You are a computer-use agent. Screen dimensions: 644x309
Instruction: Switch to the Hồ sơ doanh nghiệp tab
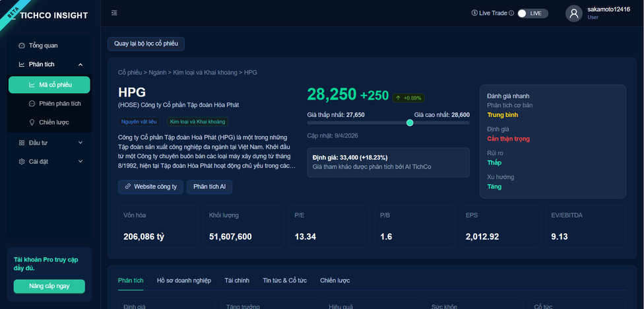click(183, 281)
